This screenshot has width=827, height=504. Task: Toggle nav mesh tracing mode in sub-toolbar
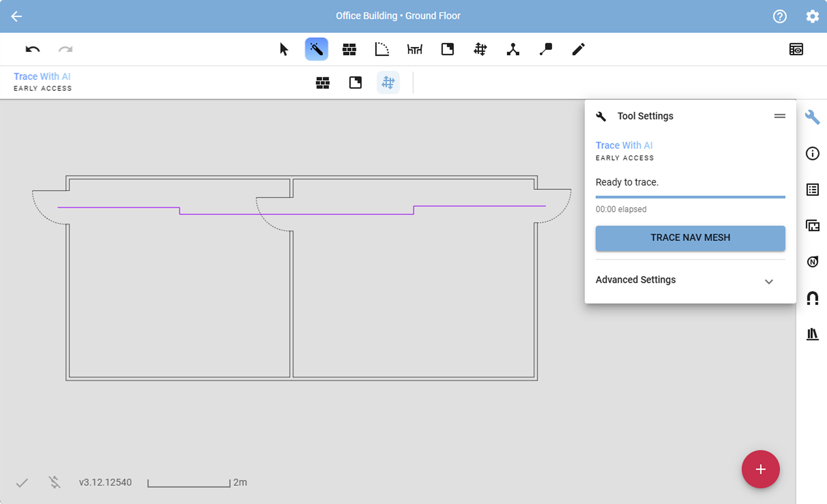[x=388, y=83]
